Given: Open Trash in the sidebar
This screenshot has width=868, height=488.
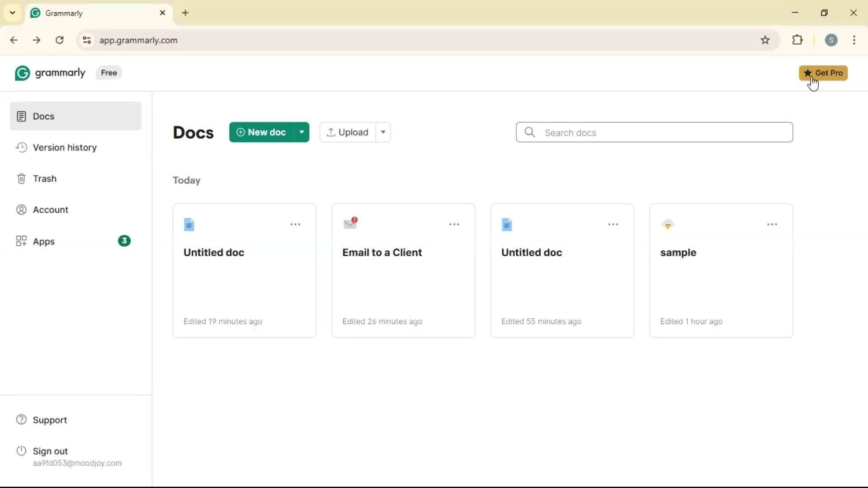Looking at the screenshot, I should click(x=44, y=179).
